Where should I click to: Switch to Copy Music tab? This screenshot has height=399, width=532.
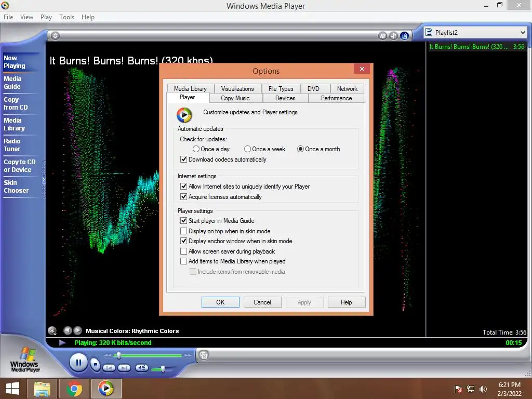[235, 98]
